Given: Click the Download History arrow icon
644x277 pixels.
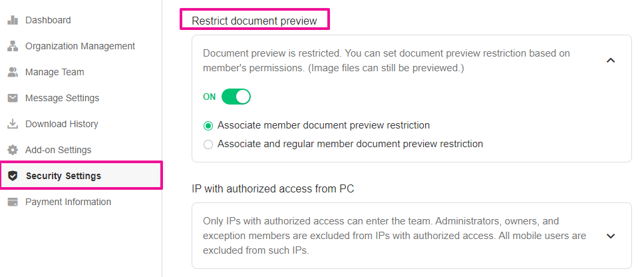Looking at the screenshot, I should pyautogui.click(x=12, y=124).
